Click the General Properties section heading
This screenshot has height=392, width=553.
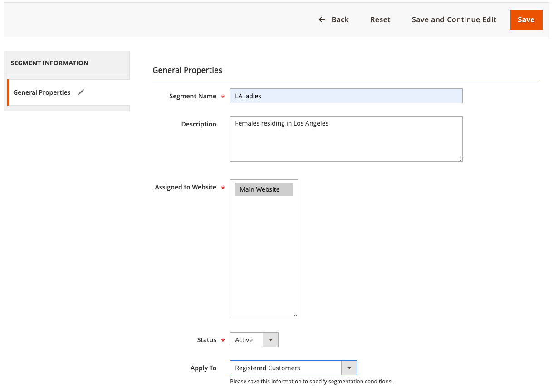click(187, 70)
